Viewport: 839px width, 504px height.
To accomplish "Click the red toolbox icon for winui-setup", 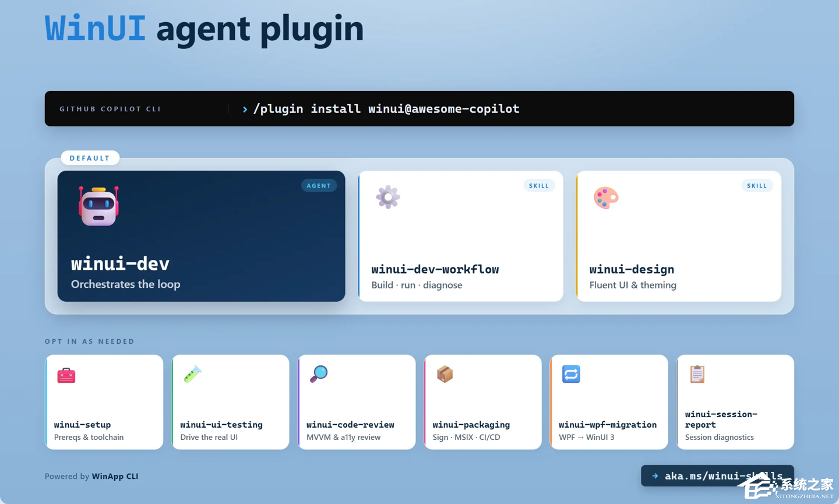I will pyautogui.click(x=66, y=375).
